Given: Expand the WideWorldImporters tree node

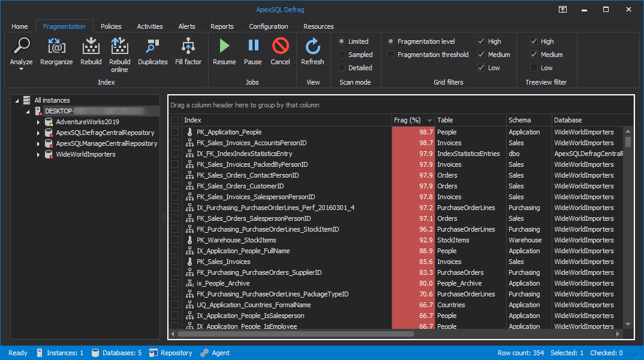Looking at the screenshot, I should (x=38, y=155).
